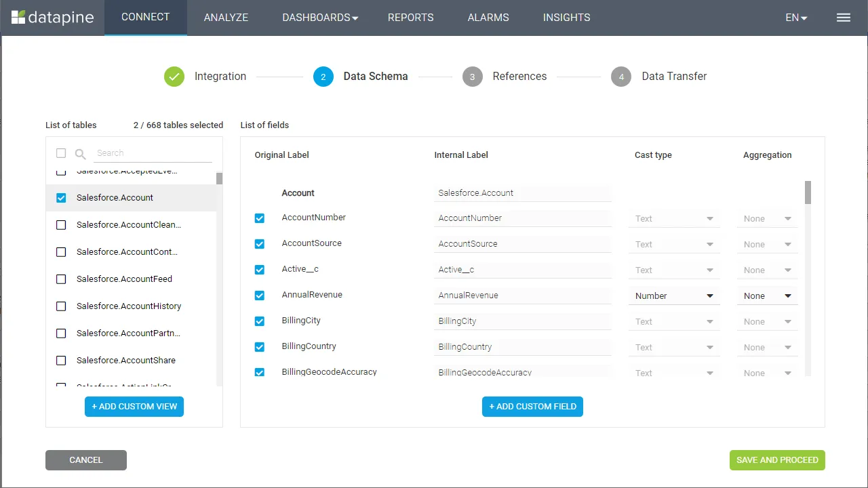This screenshot has width=868, height=488.
Task: Click the datapine logo icon
Action: (x=19, y=18)
